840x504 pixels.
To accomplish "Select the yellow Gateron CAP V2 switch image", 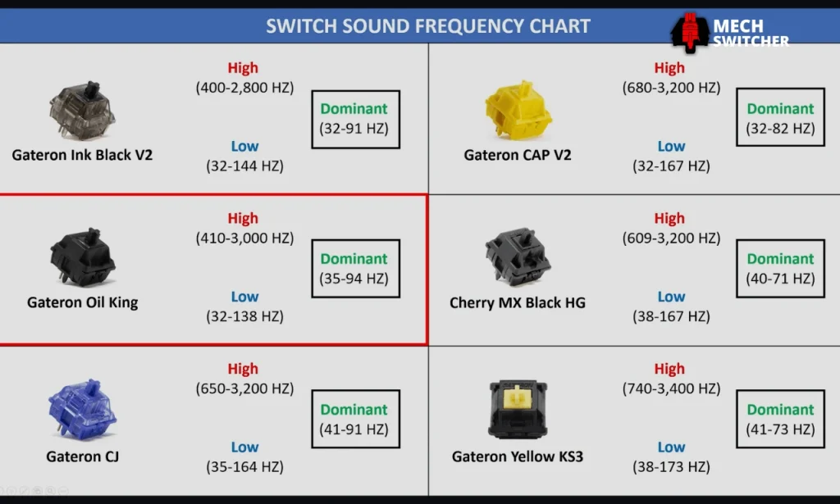I will click(x=518, y=110).
